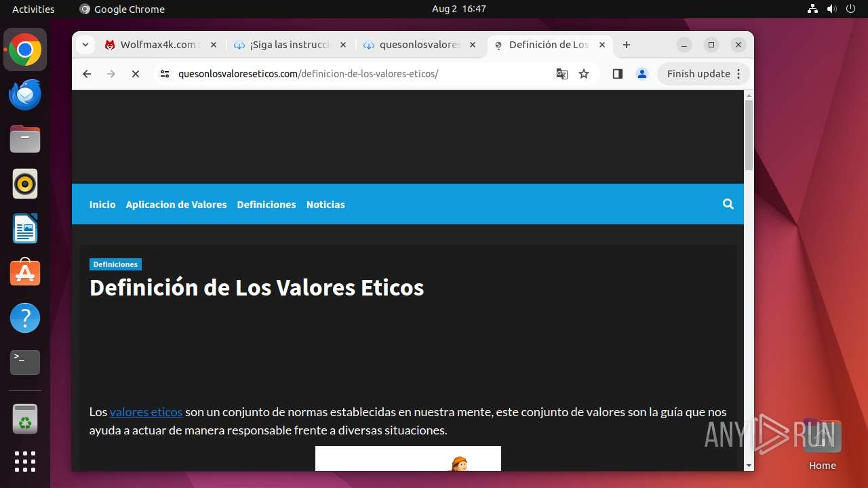Viewport: 868px width, 488px height.
Task: Launch Terminal from the dock
Action: click(25, 363)
